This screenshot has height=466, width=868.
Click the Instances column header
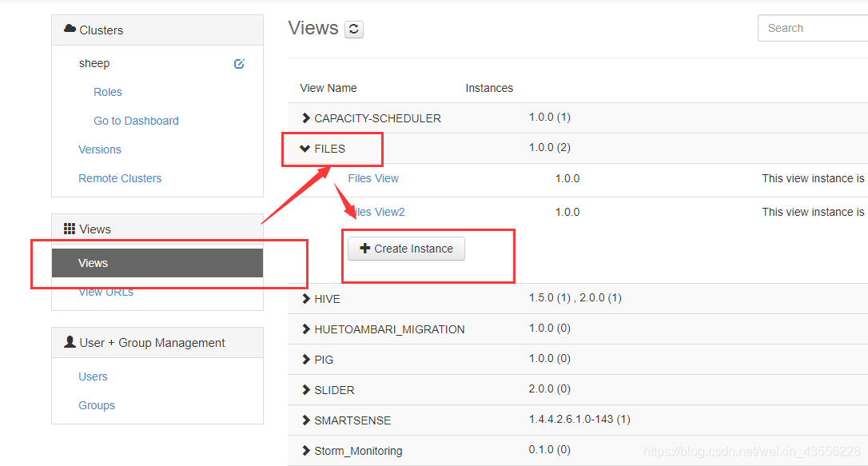489,88
